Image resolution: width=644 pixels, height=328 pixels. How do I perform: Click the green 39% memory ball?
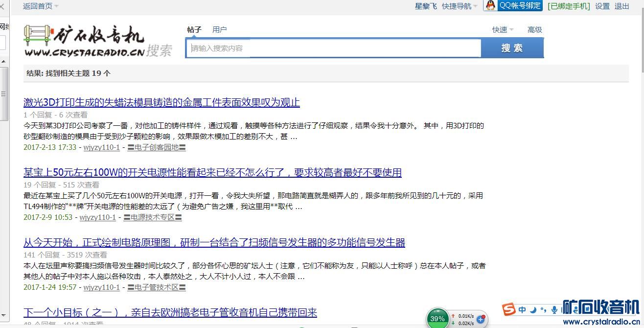(437, 319)
